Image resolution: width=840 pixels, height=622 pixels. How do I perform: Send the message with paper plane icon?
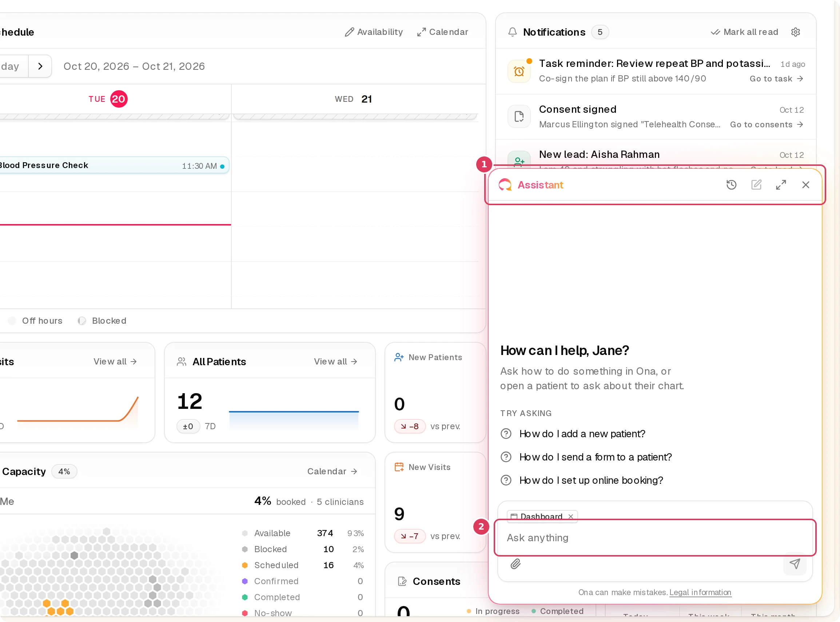pyautogui.click(x=795, y=564)
